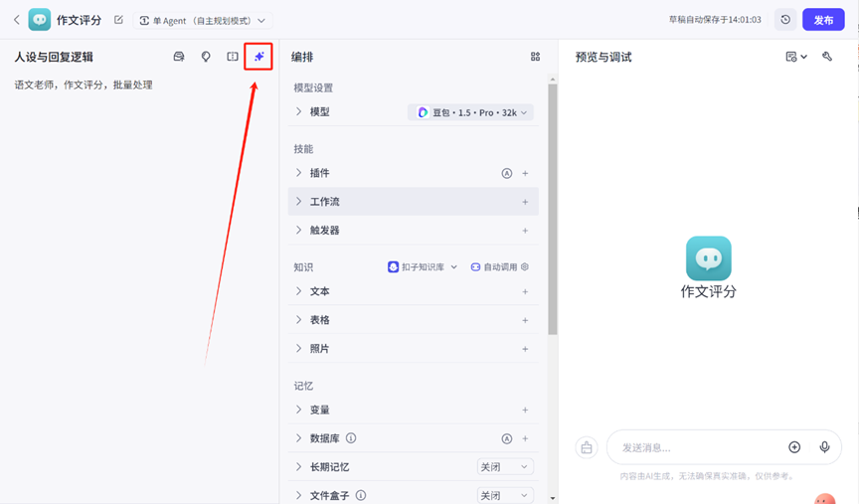Expand the 变量 section
The height and width of the screenshot is (504, 859).
(298, 410)
